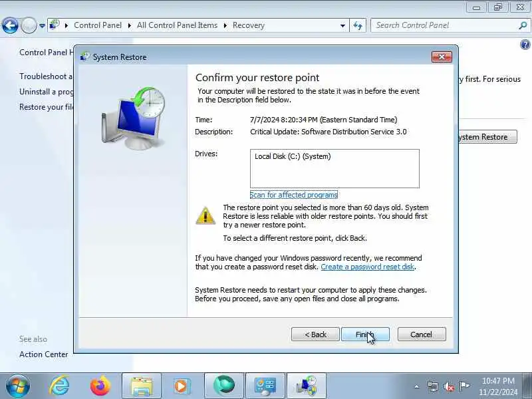532x399 pixels.
Task: Click the muted volume tray icon
Action: 449,386
